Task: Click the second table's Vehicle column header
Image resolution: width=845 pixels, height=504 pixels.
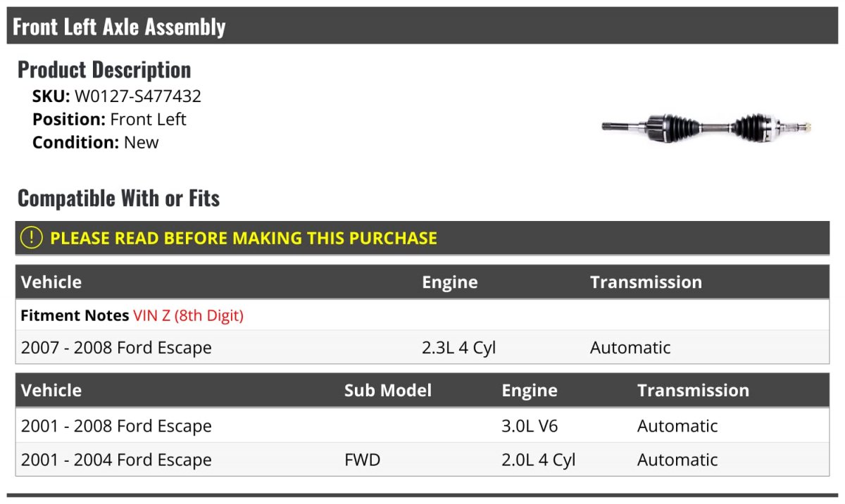Action: pos(51,391)
